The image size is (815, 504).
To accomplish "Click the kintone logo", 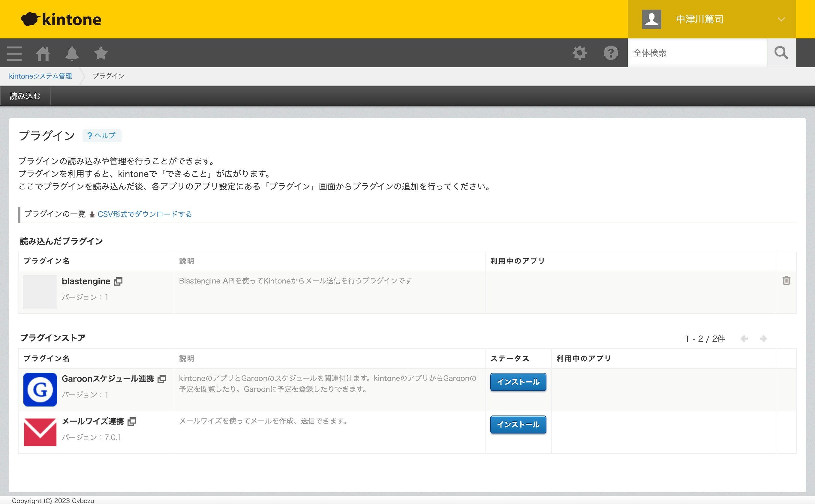I will [61, 19].
